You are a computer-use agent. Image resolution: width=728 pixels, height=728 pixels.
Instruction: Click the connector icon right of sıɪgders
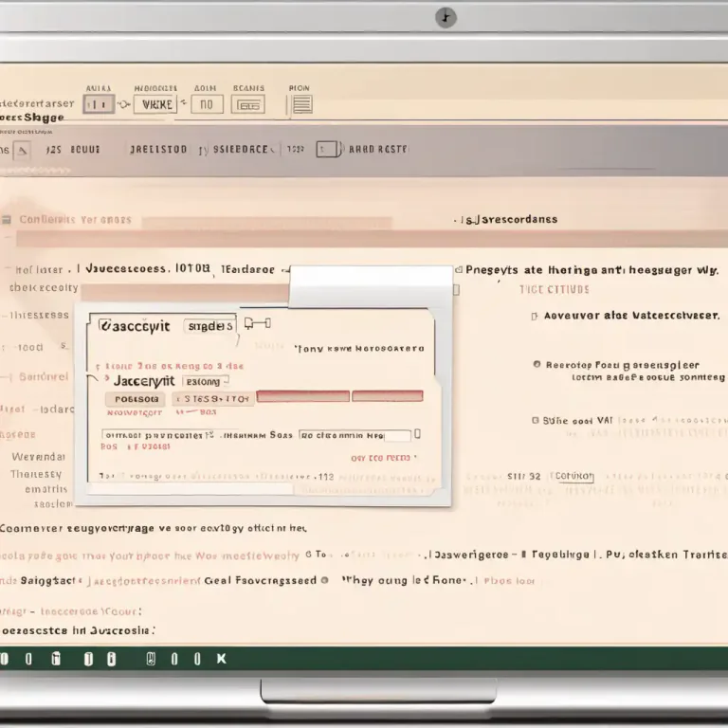258,323
